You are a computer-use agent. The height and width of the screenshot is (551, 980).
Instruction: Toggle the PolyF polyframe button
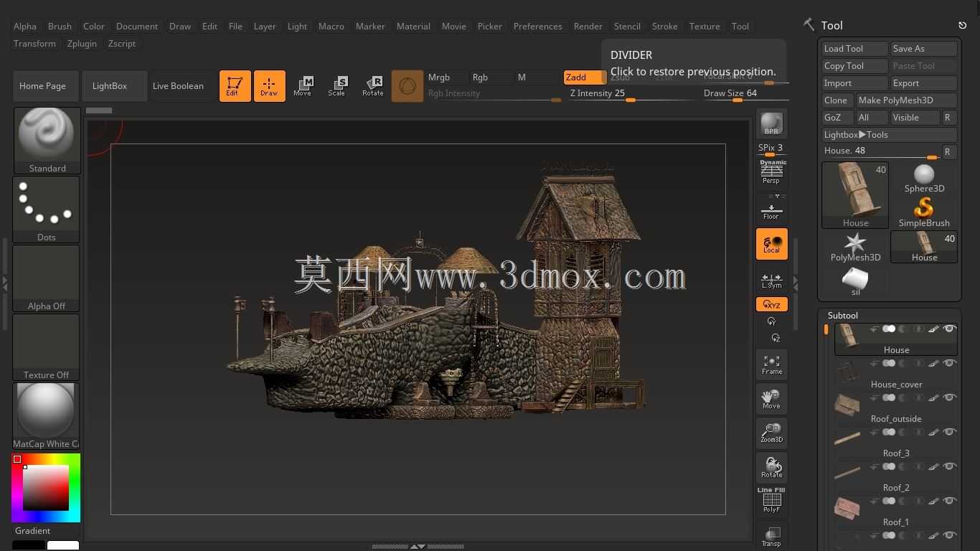(772, 500)
